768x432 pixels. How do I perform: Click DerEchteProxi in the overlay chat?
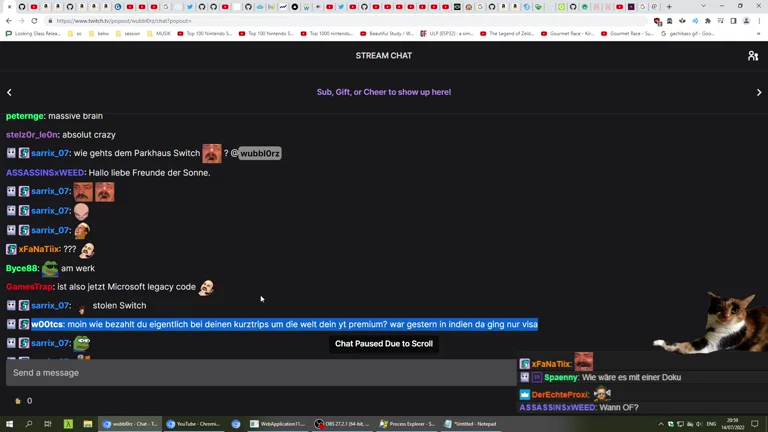[x=560, y=395]
